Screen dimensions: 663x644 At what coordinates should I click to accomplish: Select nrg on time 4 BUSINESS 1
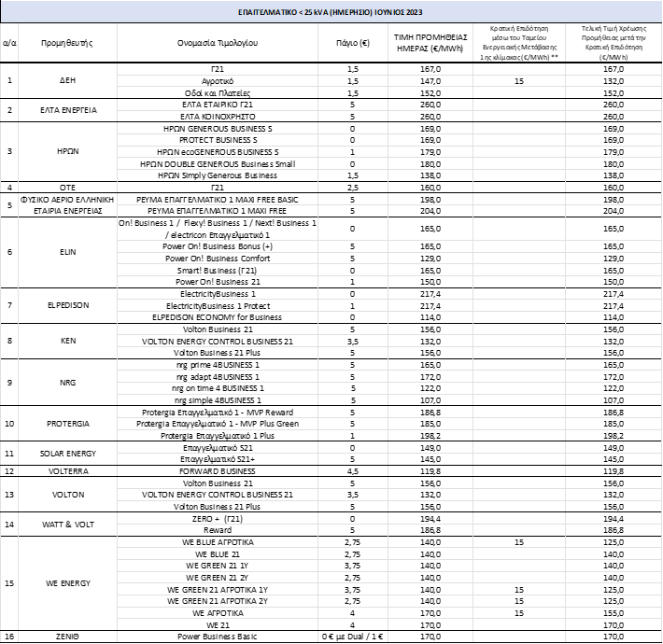pos(218,388)
